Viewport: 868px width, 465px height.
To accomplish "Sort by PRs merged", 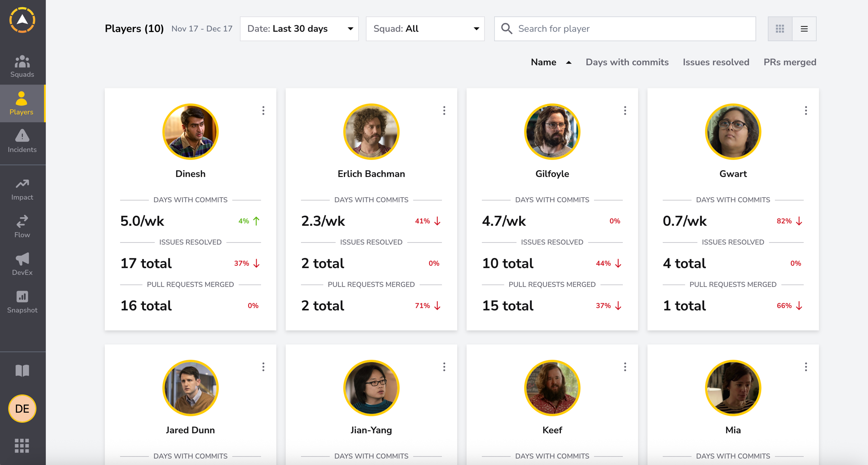I will (x=790, y=62).
